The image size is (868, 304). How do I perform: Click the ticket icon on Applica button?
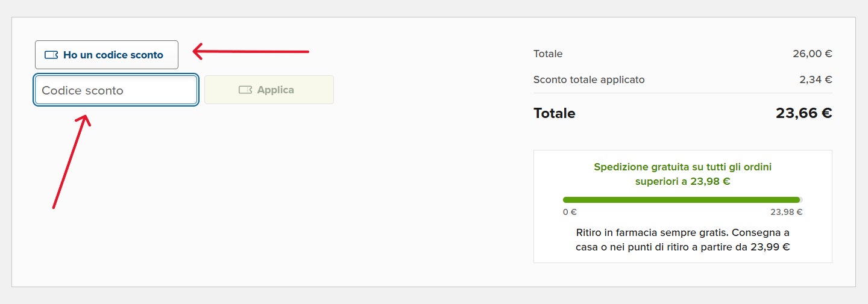coord(245,90)
